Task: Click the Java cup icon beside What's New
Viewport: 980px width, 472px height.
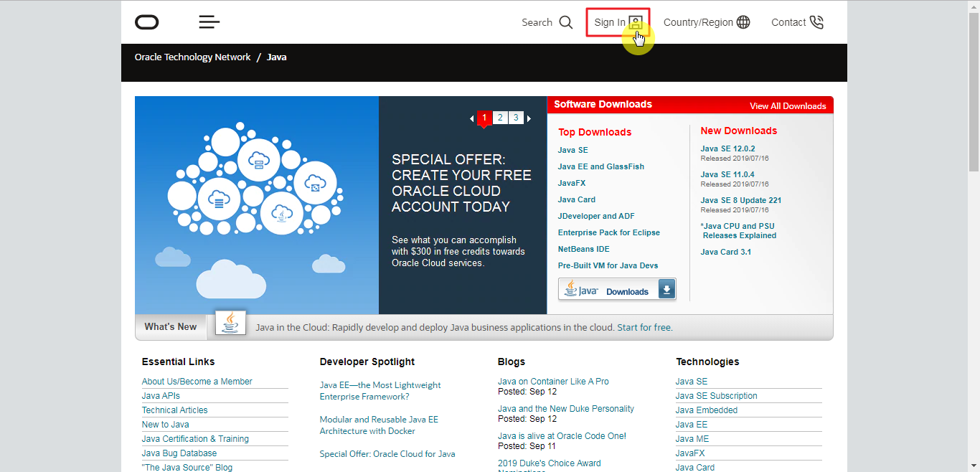Action: [x=230, y=323]
